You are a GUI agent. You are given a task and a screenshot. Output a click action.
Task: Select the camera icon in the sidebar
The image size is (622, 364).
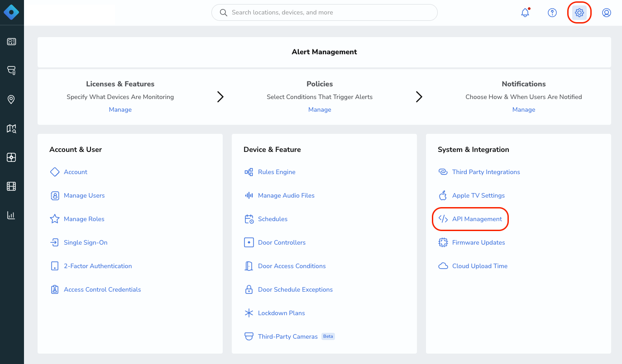(11, 70)
